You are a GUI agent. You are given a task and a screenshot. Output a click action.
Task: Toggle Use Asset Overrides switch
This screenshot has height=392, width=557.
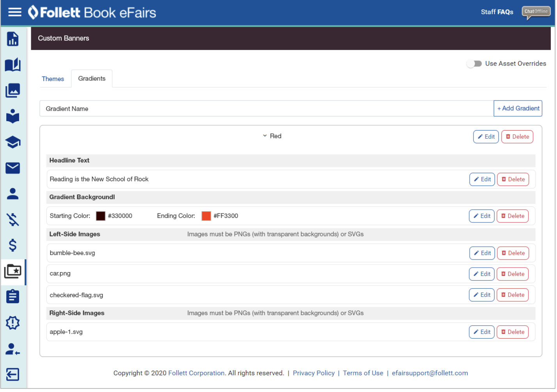(475, 64)
